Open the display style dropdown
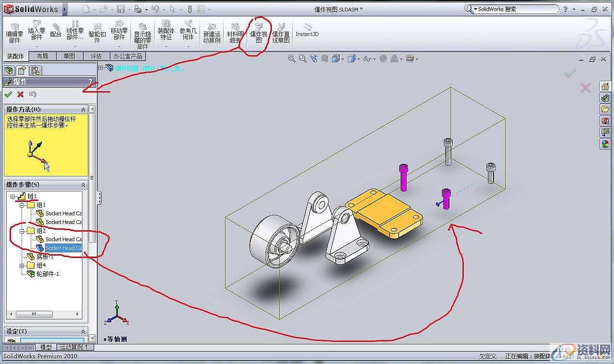 (x=359, y=59)
